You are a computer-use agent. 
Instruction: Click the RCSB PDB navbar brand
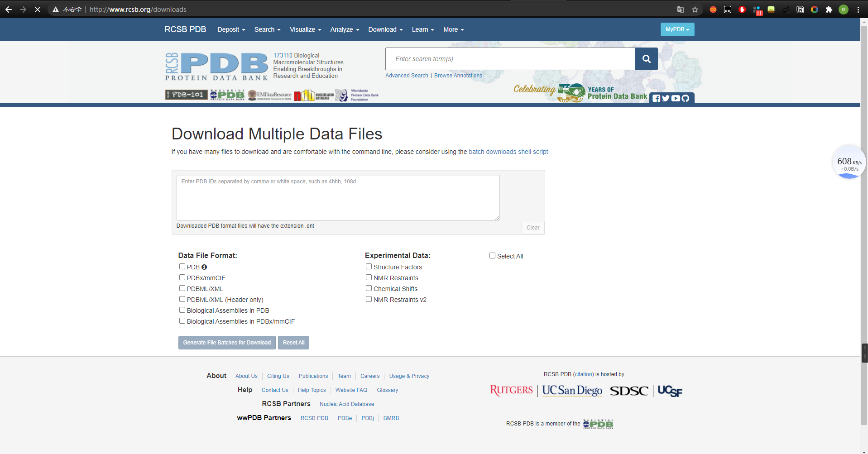tap(185, 29)
